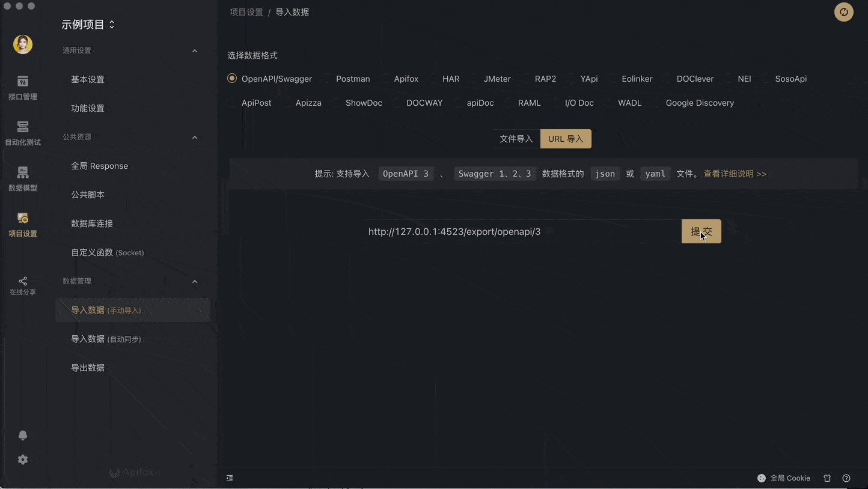Screen dimensions: 868x489
Task: Click the 提交 button to import
Action: pos(701,231)
